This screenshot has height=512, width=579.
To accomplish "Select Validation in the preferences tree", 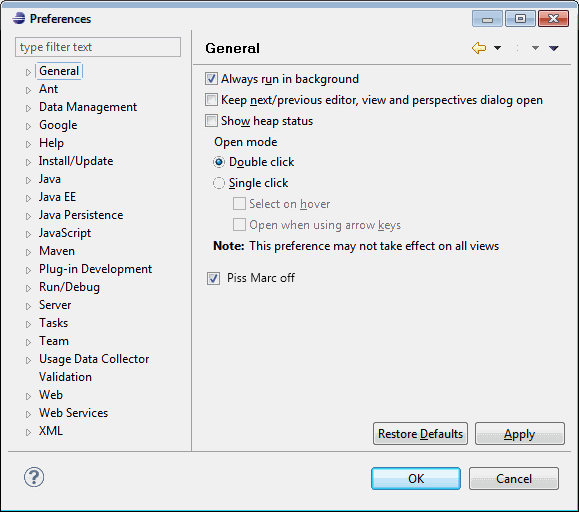I will click(65, 377).
